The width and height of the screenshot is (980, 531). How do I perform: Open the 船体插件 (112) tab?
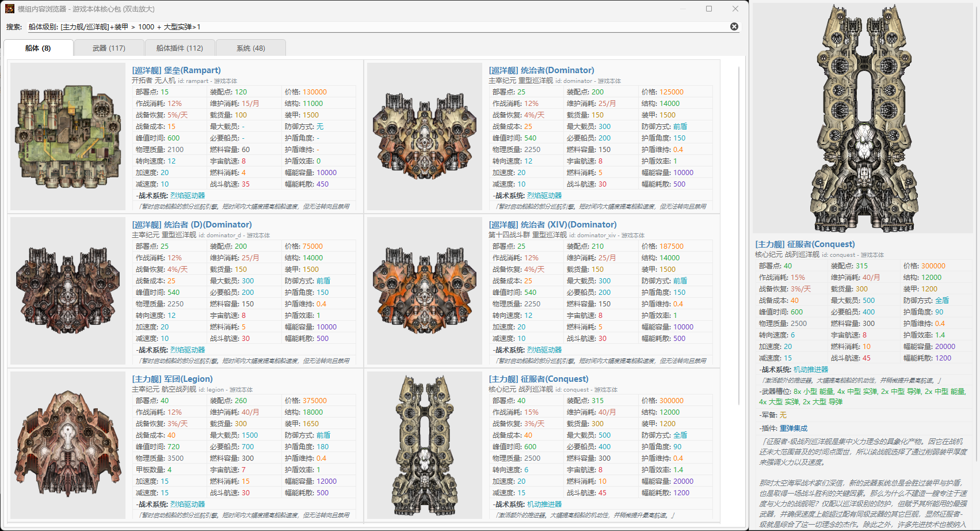180,48
